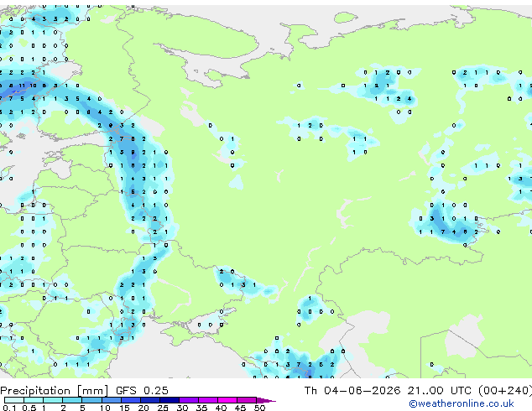Click the "GFS 0.25" model label
532x411 pixels.
(x=142, y=391)
